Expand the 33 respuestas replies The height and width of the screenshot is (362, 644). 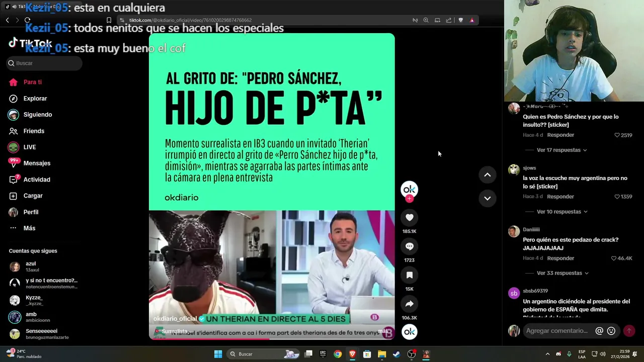[562, 273]
